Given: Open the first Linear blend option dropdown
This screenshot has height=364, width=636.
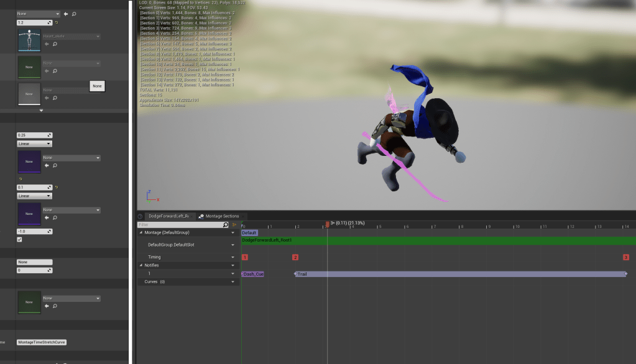Looking at the screenshot, I should point(34,143).
